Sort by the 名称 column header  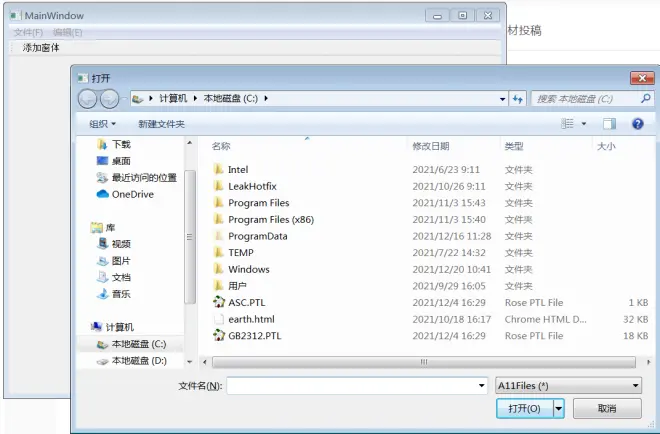pyautogui.click(x=221, y=146)
